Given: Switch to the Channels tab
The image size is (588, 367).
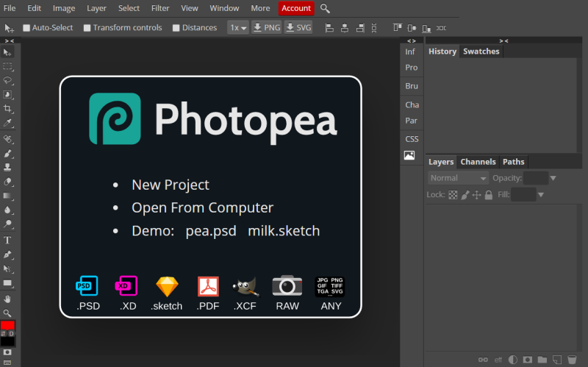Looking at the screenshot, I should pyautogui.click(x=478, y=162).
